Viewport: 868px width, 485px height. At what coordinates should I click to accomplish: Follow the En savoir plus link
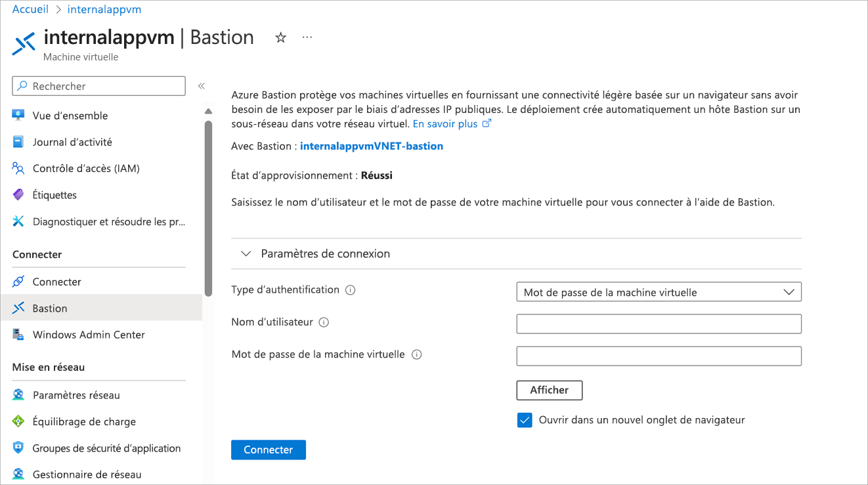[x=445, y=123]
